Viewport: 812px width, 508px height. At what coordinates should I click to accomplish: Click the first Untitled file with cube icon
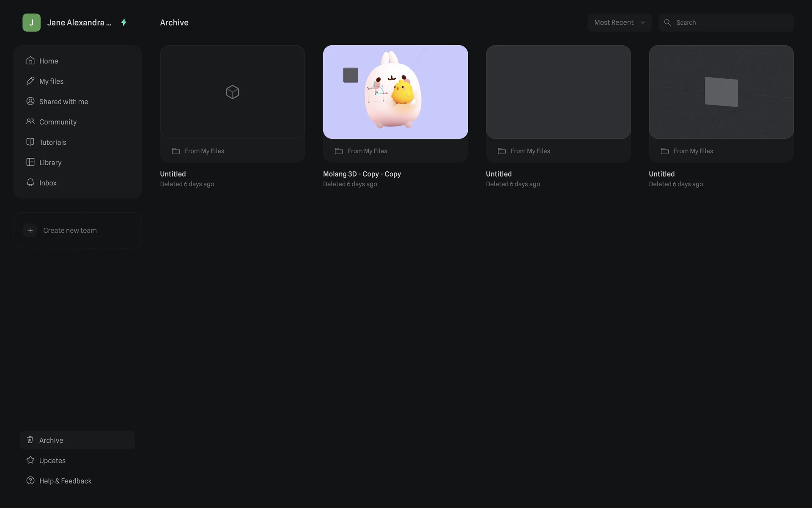(x=232, y=92)
